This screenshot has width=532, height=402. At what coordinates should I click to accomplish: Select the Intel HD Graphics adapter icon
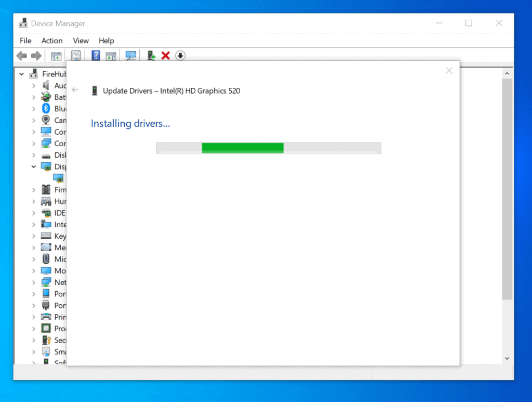pos(58,178)
